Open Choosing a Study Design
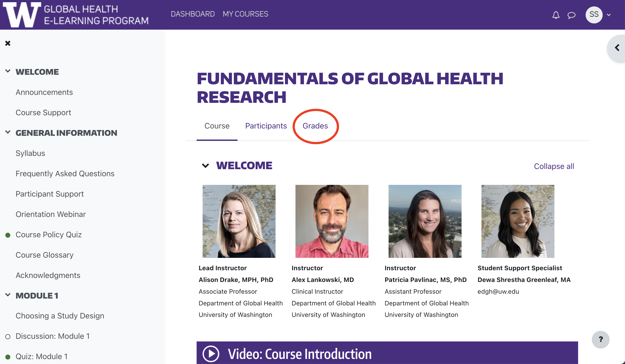 tap(60, 316)
